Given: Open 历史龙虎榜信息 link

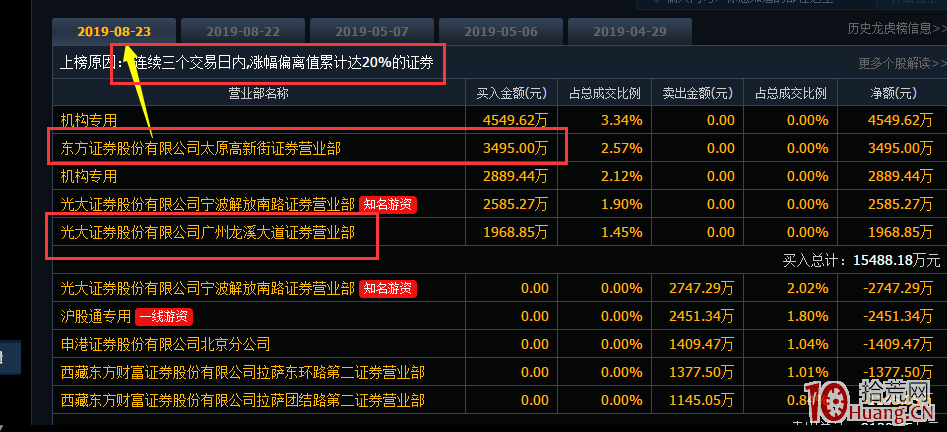Looking at the screenshot, I should (897, 28).
